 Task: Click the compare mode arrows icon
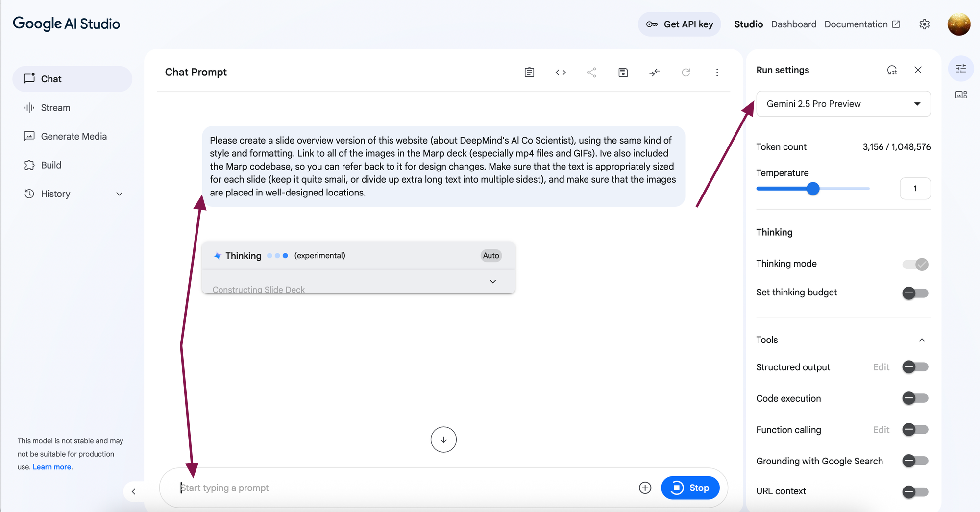(654, 73)
